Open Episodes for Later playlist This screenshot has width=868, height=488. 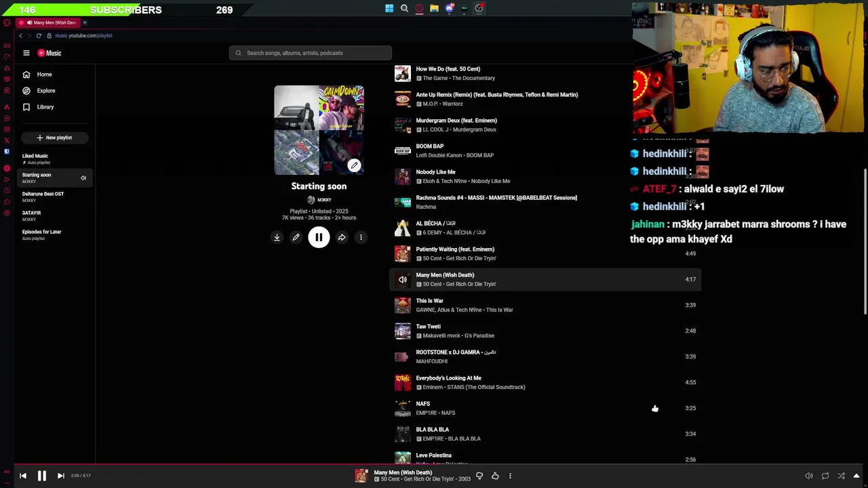point(54,235)
